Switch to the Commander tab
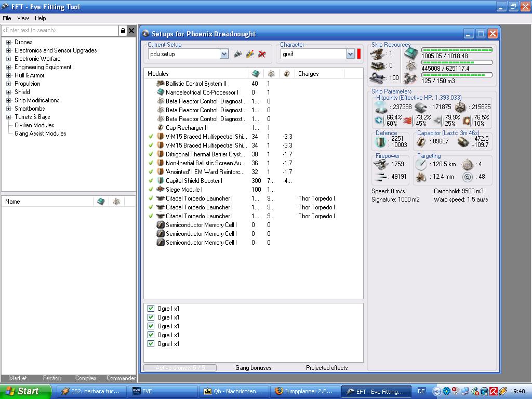 (121, 378)
